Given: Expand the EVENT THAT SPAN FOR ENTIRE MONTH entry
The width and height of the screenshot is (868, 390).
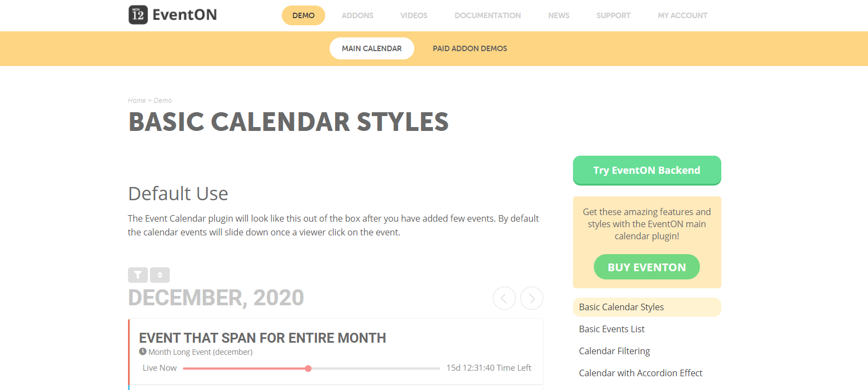Looking at the screenshot, I should coord(262,338).
